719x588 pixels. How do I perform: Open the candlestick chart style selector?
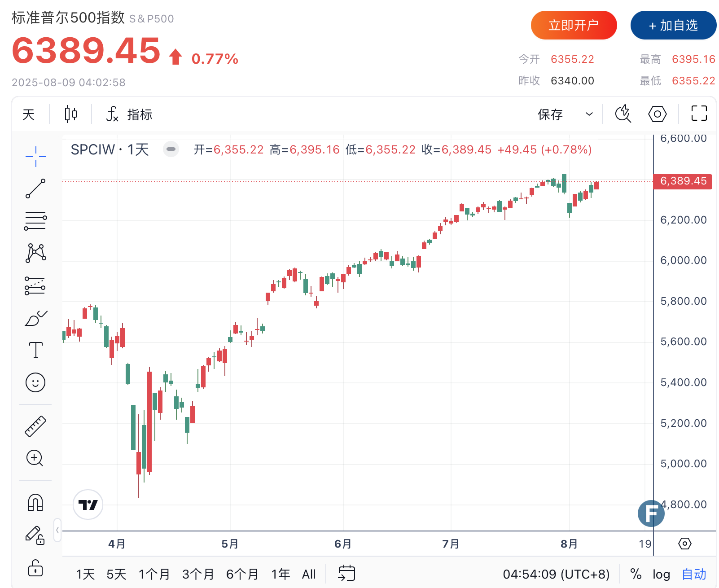71,114
